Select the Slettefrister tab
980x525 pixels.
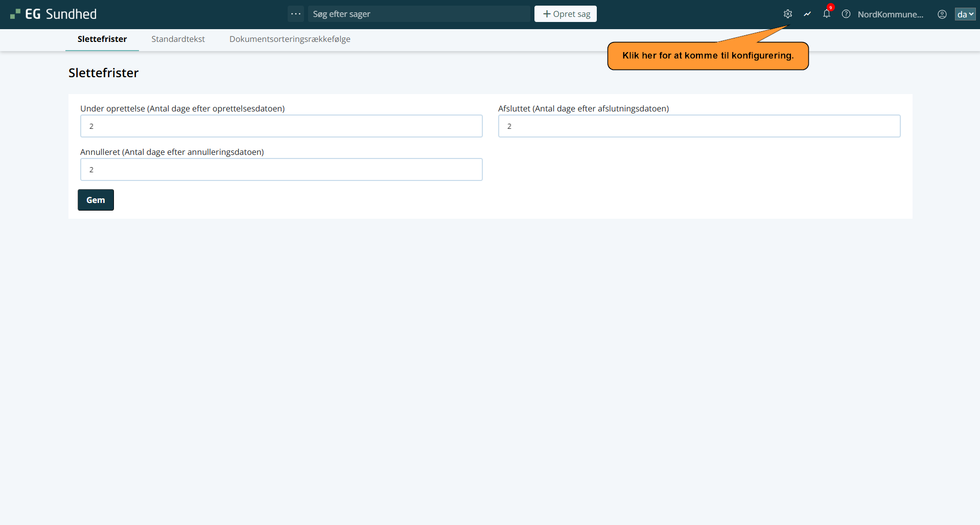click(x=102, y=39)
